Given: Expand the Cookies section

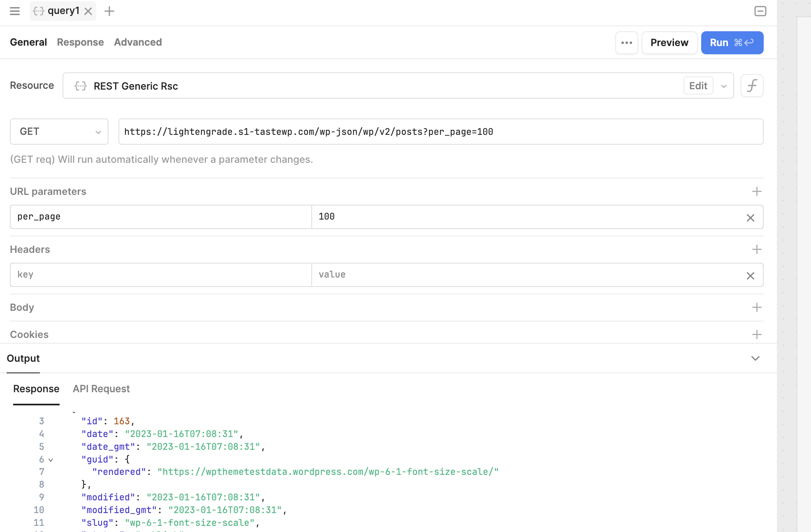Looking at the screenshot, I should (756, 335).
